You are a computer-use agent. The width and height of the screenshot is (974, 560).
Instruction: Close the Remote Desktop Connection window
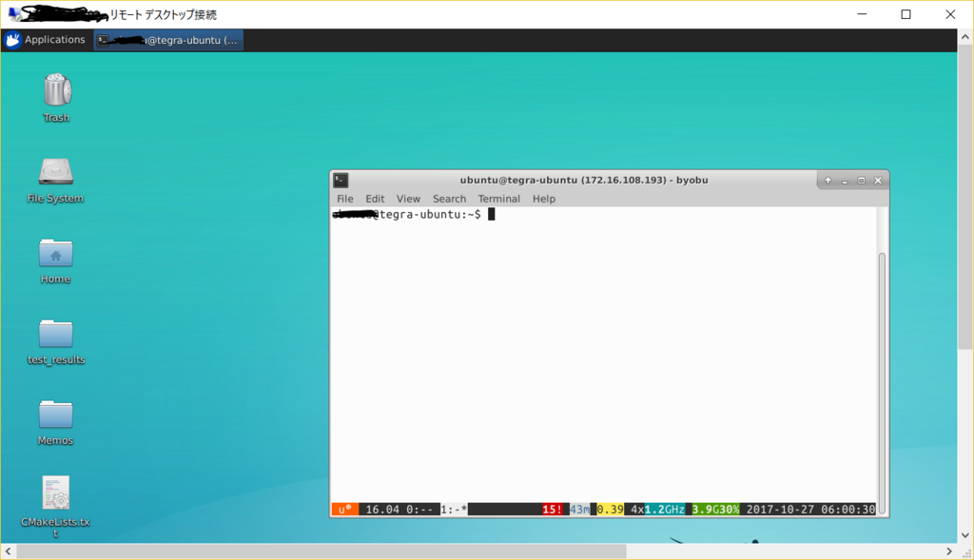click(x=950, y=14)
